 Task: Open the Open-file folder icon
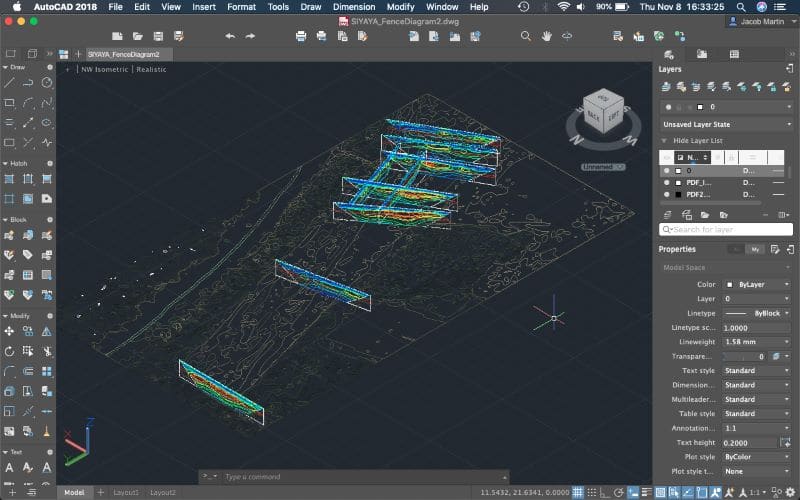138,36
